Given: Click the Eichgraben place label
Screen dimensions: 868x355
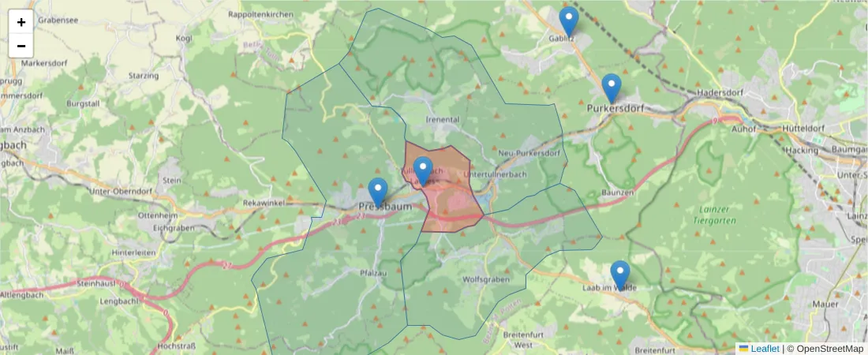Looking at the screenshot, I should (x=174, y=228).
